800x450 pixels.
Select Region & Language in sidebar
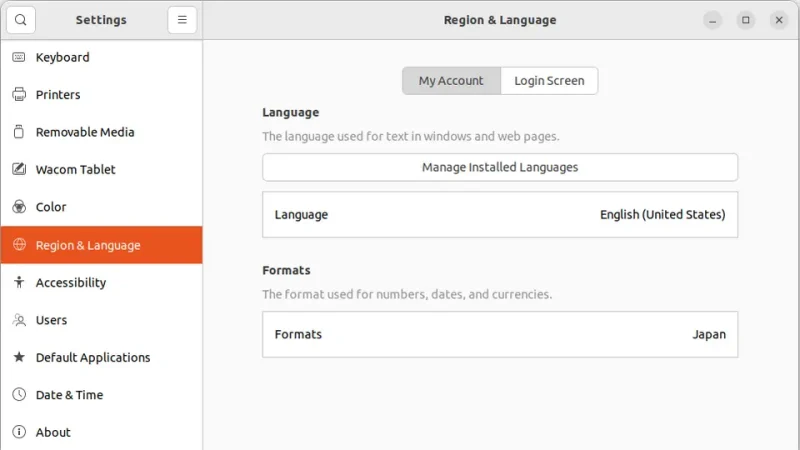pyautogui.click(x=88, y=245)
